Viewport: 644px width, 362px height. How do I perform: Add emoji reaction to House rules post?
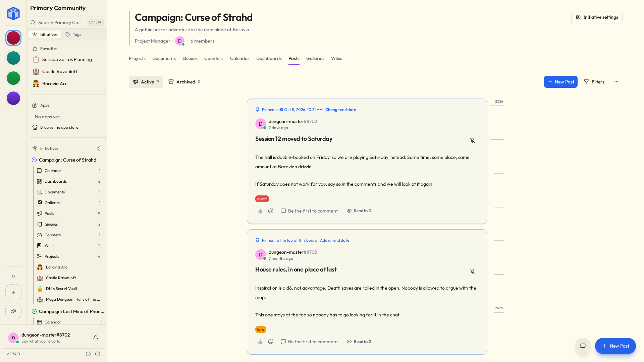pos(271,342)
